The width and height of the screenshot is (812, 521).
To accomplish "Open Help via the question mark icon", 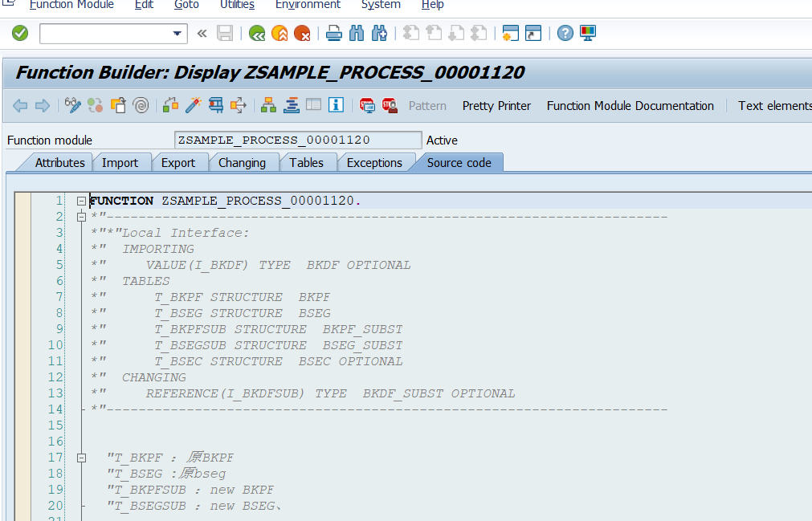I will (565, 34).
